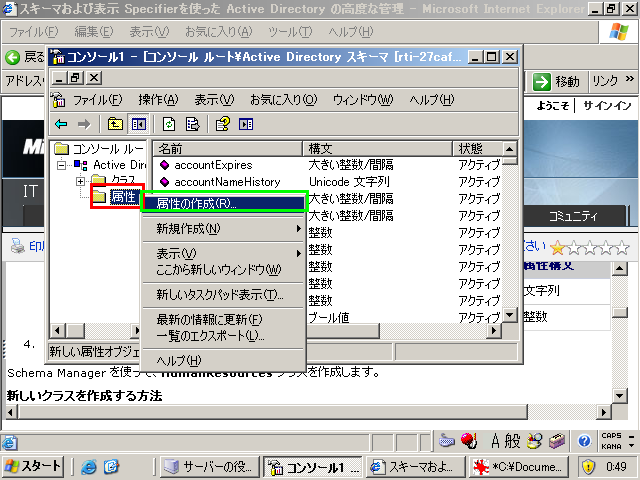
Task: Click the web page horizontal scroll right arrow
Action: click(604, 413)
